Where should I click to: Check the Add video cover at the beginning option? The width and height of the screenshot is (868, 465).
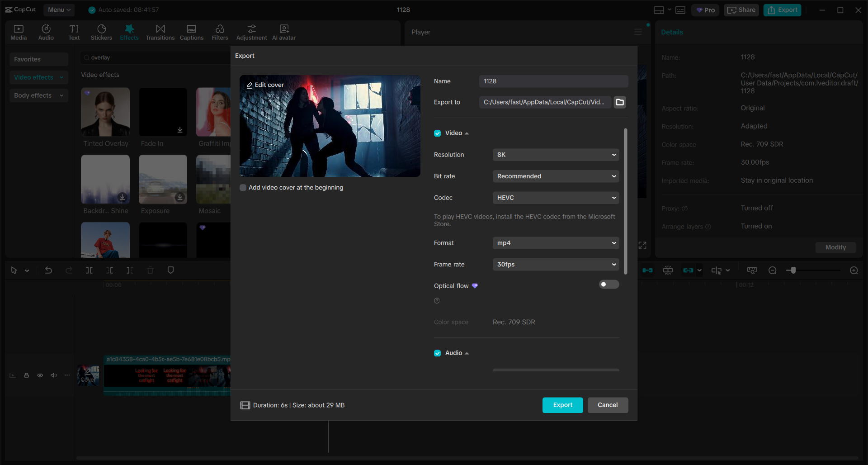(243, 187)
